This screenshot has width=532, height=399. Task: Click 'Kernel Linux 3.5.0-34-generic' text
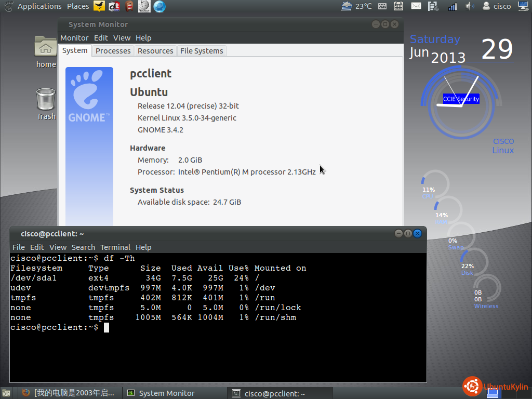pyautogui.click(x=187, y=118)
